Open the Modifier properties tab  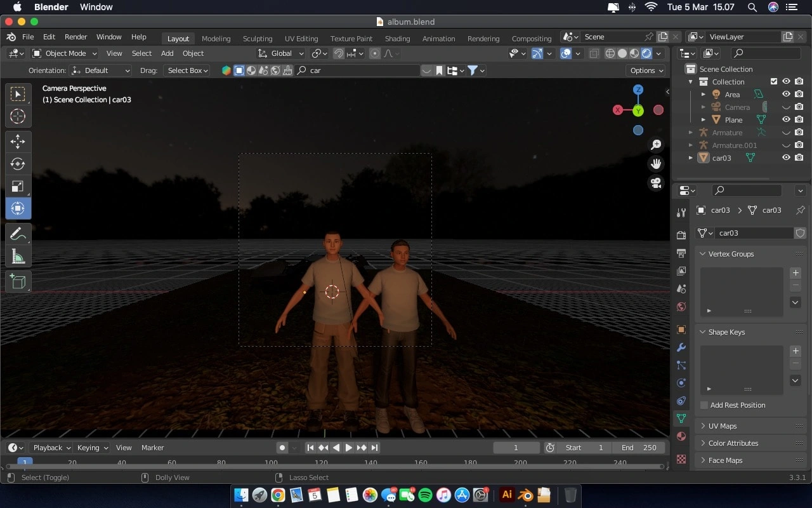pos(681,347)
